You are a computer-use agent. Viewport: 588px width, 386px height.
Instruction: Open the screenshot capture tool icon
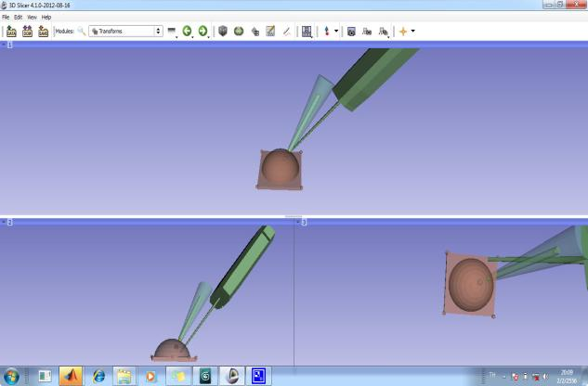[x=351, y=31]
